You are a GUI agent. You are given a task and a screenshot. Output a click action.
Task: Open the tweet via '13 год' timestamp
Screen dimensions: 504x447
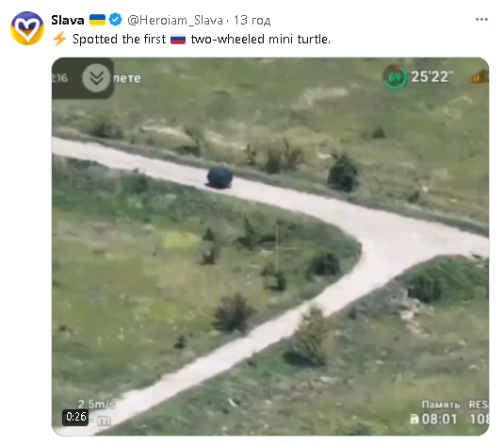pos(252,20)
